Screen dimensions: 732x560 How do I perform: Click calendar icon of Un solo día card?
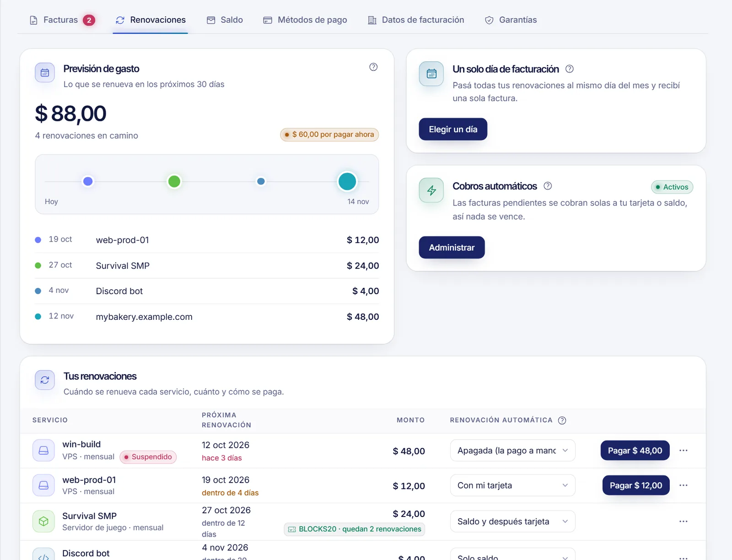(431, 74)
